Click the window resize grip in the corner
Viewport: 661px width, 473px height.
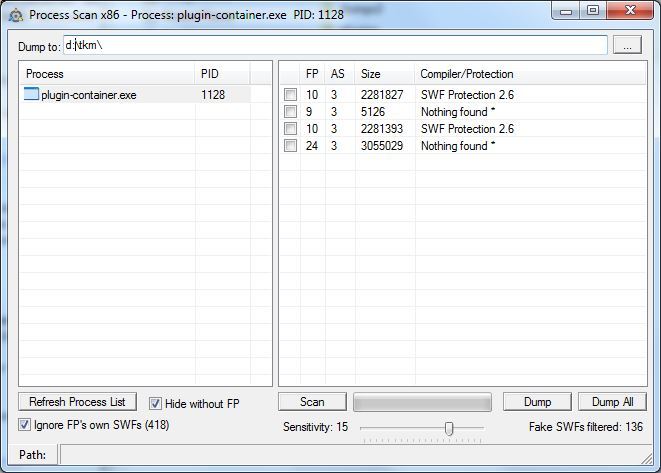647,459
